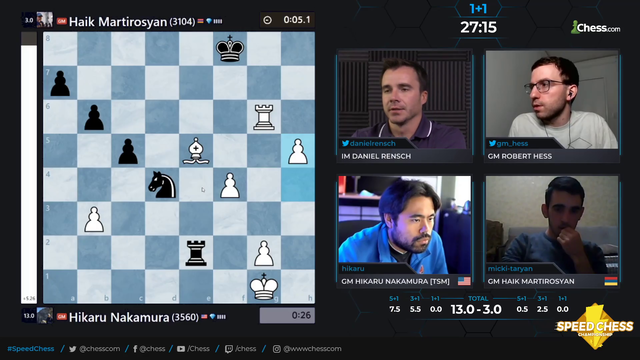Select the black king on f8
This screenshot has width=640, height=360.
coord(230,49)
